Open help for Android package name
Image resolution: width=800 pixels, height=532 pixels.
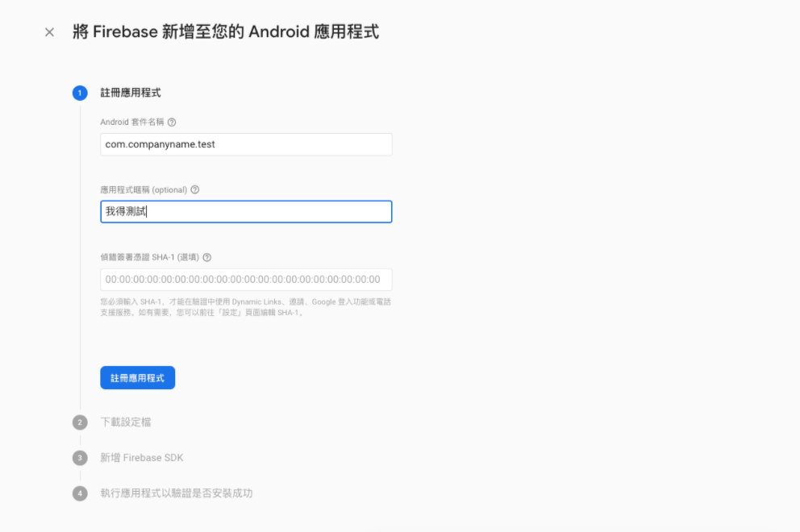172,123
